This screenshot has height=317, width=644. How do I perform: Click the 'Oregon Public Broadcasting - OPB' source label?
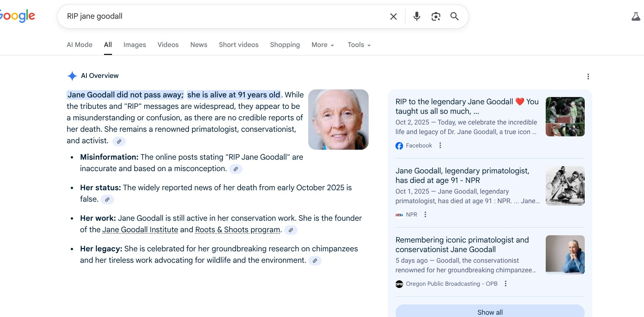point(452,284)
